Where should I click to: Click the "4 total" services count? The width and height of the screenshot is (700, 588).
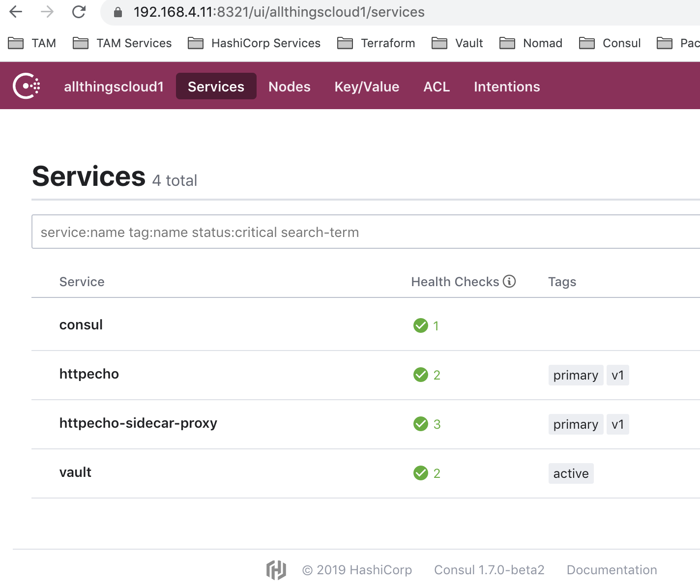[175, 180]
